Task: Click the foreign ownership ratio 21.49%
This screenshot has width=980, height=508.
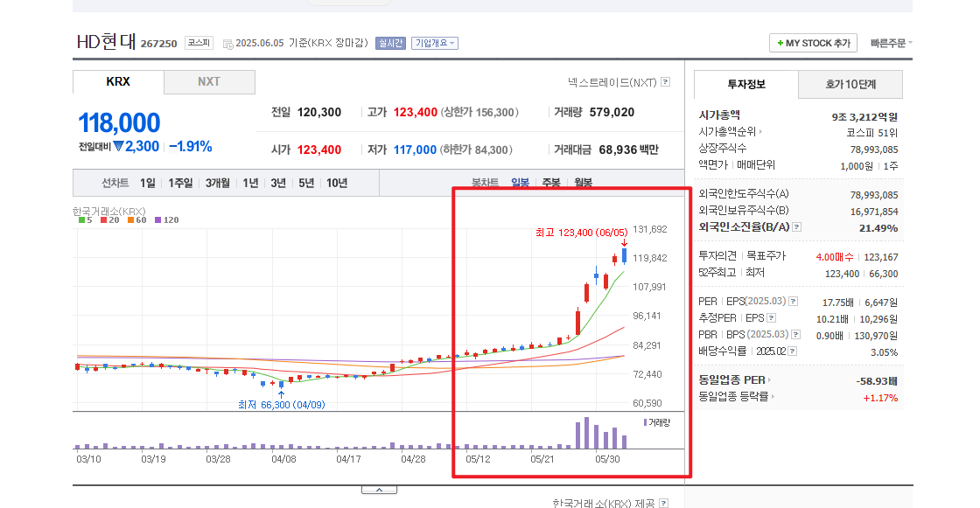Action: pyautogui.click(x=878, y=228)
